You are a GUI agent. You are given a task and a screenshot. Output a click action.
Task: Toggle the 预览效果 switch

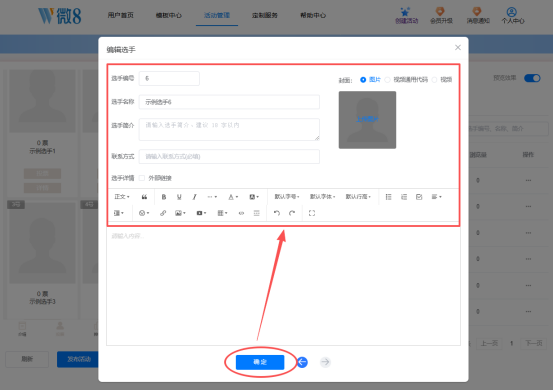pos(532,78)
